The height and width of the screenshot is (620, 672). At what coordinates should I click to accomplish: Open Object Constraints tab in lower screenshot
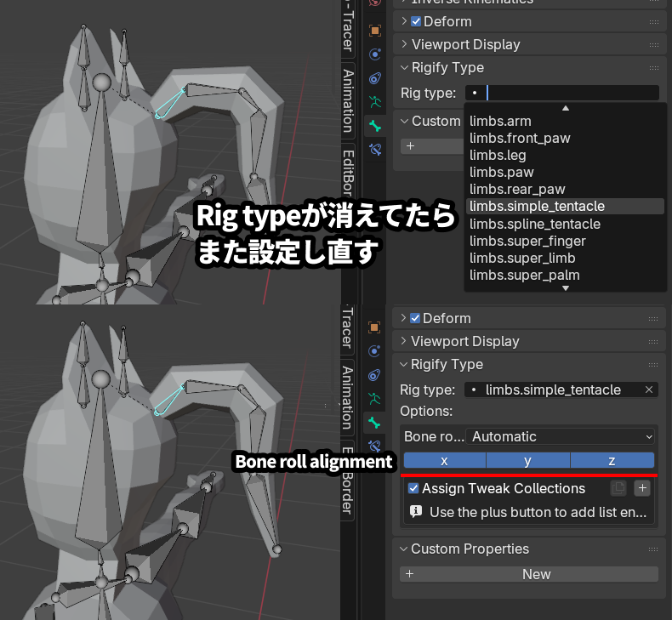pyautogui.click(x=374, y=375)
